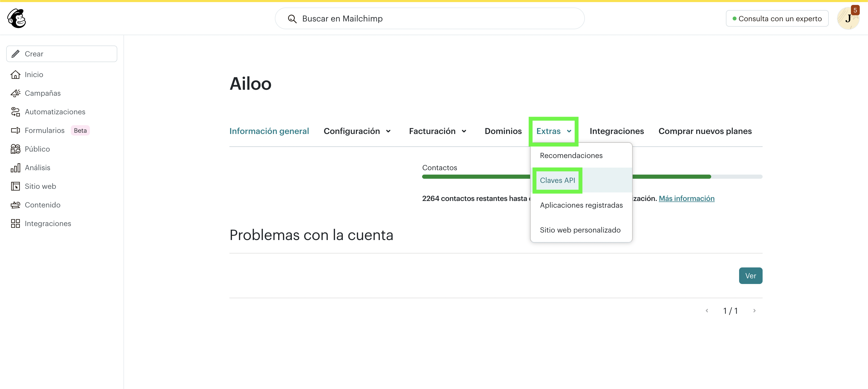Click the Sitio web sidebar icon

coord(16,186)
